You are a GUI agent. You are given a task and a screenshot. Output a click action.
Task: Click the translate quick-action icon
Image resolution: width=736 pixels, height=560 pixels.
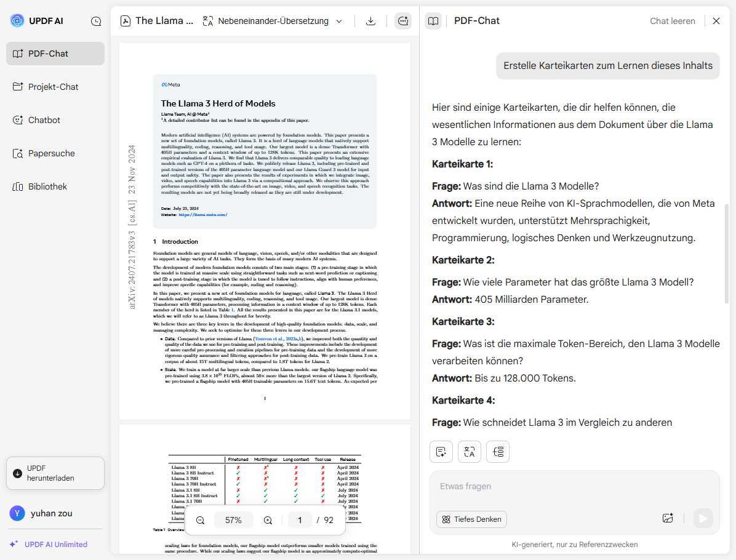point(470,452)
